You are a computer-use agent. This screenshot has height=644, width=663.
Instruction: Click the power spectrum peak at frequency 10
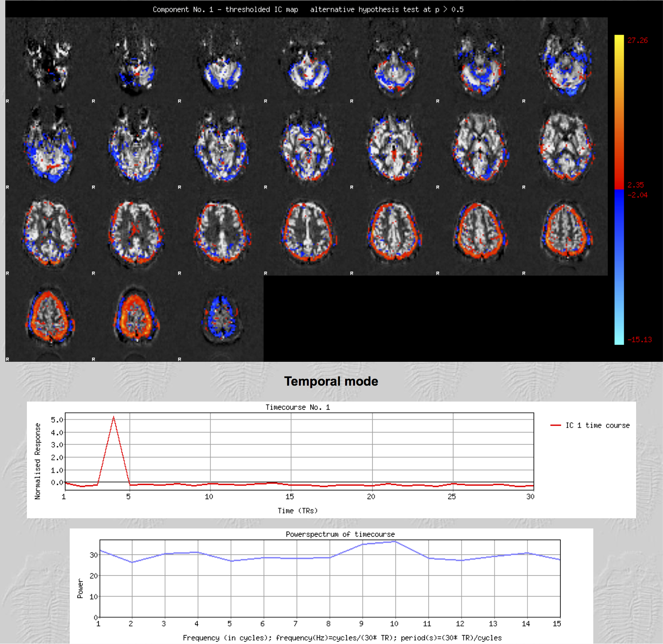[x=395, y=542]
